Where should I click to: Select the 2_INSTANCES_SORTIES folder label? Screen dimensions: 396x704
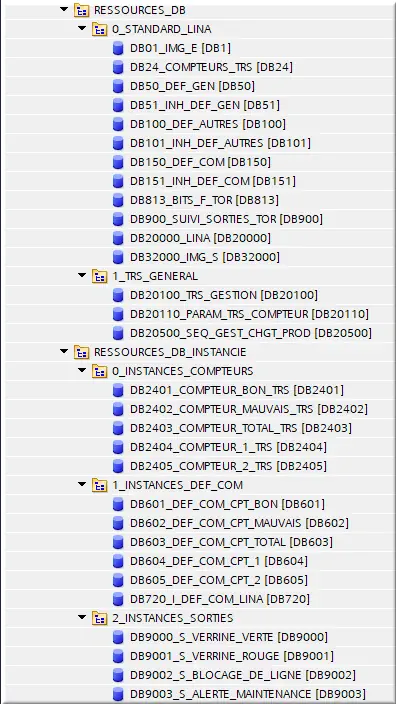172,618
